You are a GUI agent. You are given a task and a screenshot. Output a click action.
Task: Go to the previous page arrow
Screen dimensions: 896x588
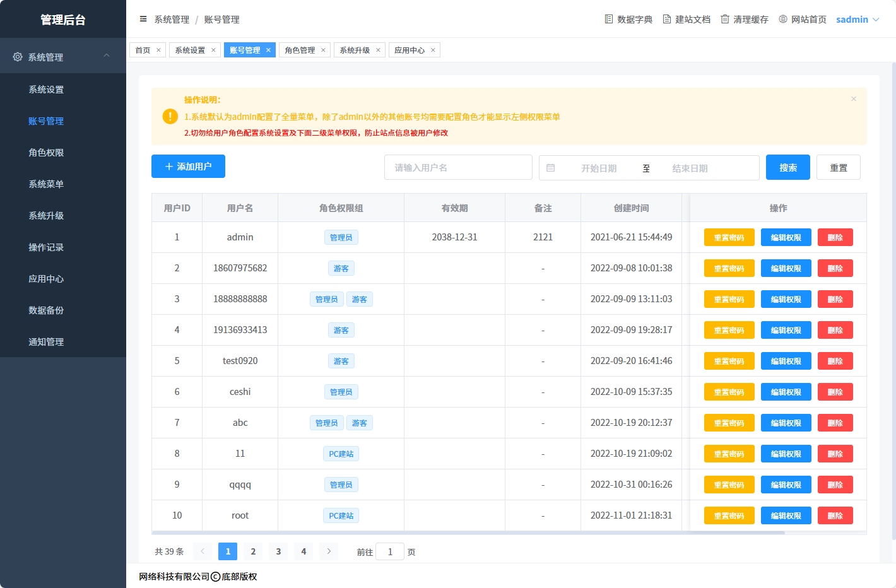tap(203, 551)
